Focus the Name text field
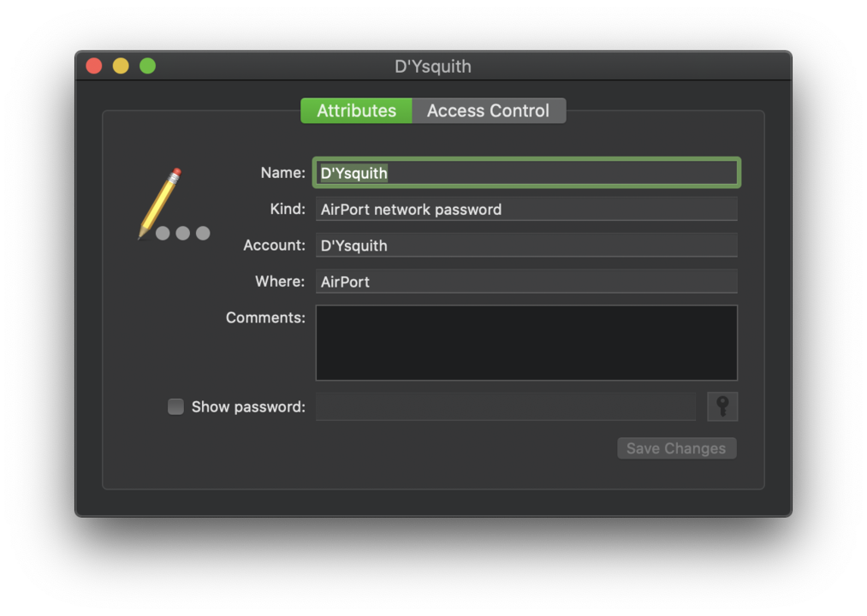The height and width of the screenshot is (616, 867). (x=526, y=173)
